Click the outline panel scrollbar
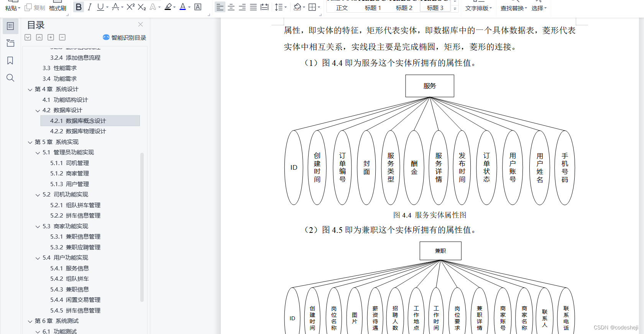The width and height of the screenshot is (644, 334). 142,227
